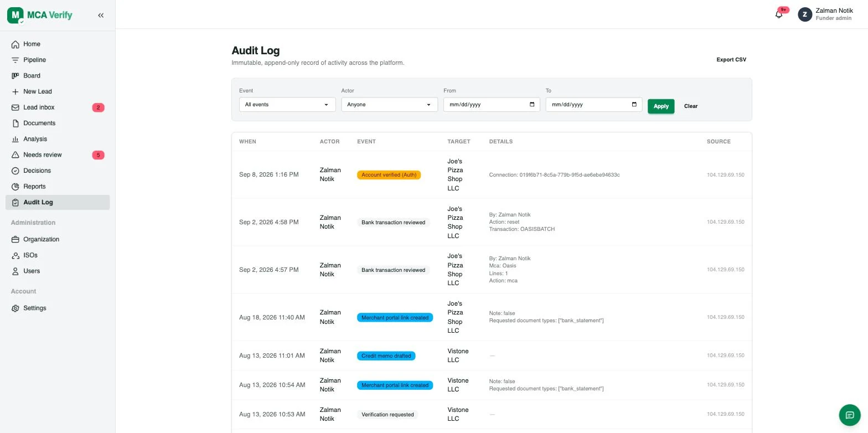
Task: Click the Needs review count badge 5
Action: click(x=99, y=155)
